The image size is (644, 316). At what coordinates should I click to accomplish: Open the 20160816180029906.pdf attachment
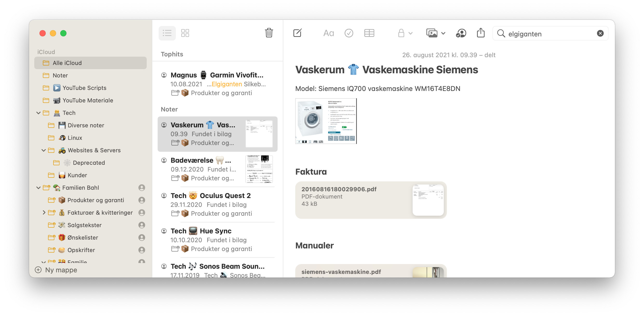pos(371,200)
